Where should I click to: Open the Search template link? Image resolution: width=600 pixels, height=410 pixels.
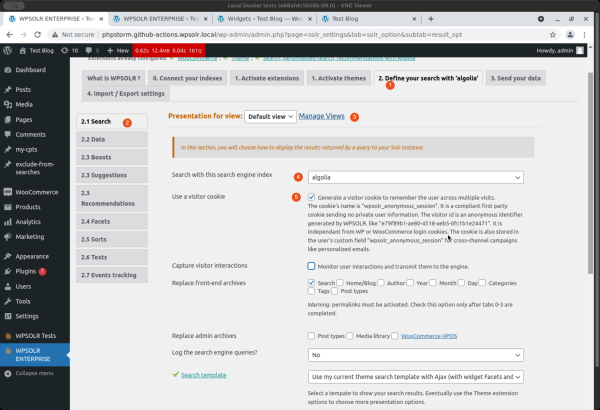204,376
